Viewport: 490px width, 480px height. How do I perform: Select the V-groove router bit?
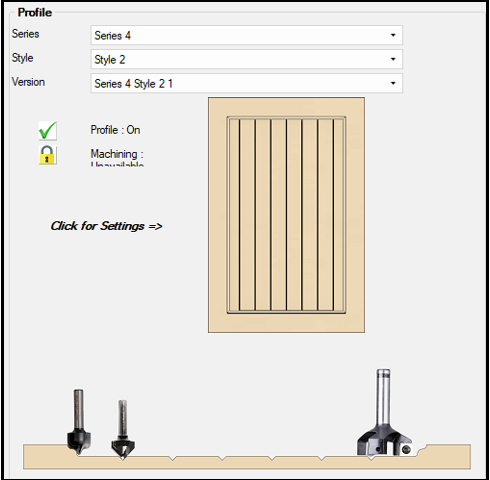(123, 430)
